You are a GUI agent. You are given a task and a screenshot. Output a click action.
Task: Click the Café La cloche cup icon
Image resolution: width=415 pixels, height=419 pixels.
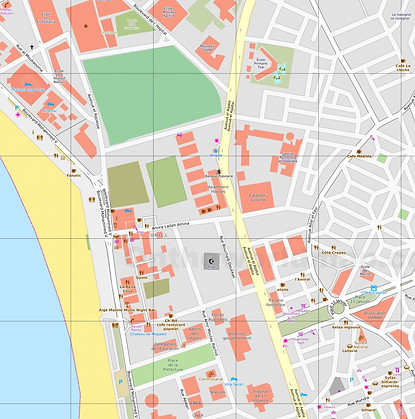(403, 61)
